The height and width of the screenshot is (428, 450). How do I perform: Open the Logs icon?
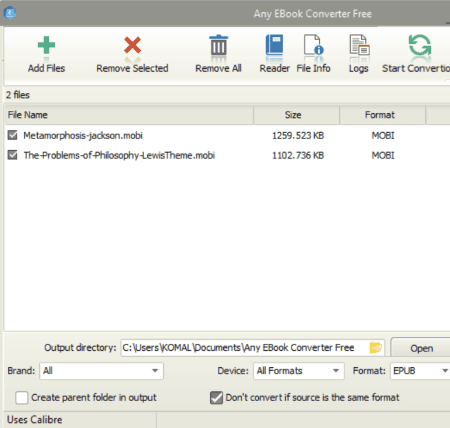pos(359,45)
